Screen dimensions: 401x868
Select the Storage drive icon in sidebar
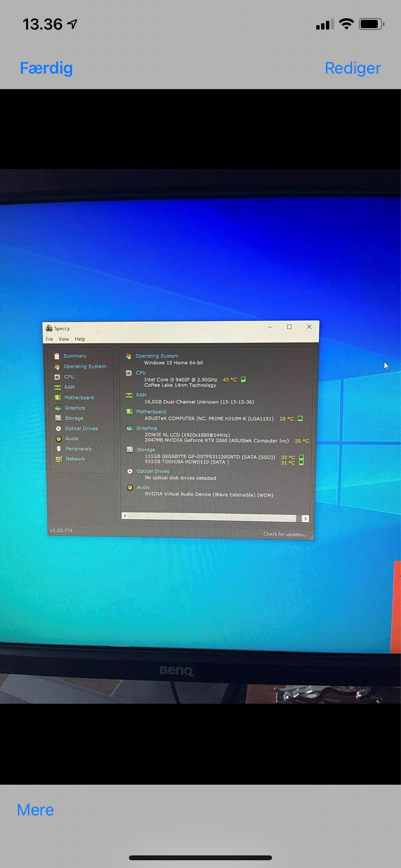click(x=58, y=418)
